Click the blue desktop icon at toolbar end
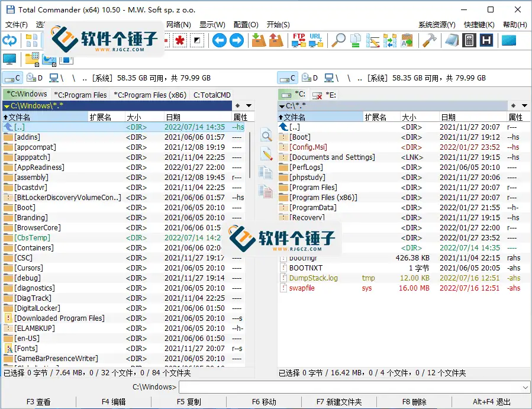532x409 pixels. tap(508, 40)
